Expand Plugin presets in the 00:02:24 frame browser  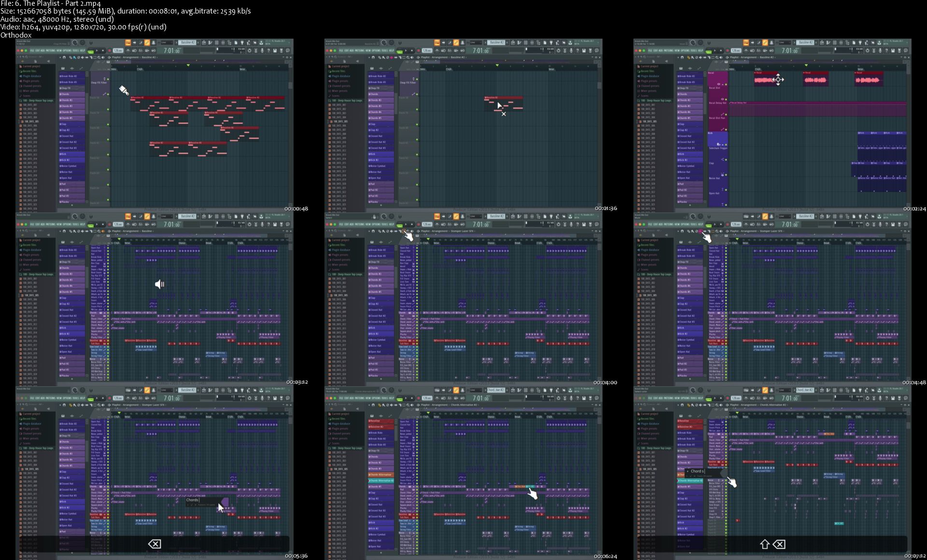pos(647,81)
